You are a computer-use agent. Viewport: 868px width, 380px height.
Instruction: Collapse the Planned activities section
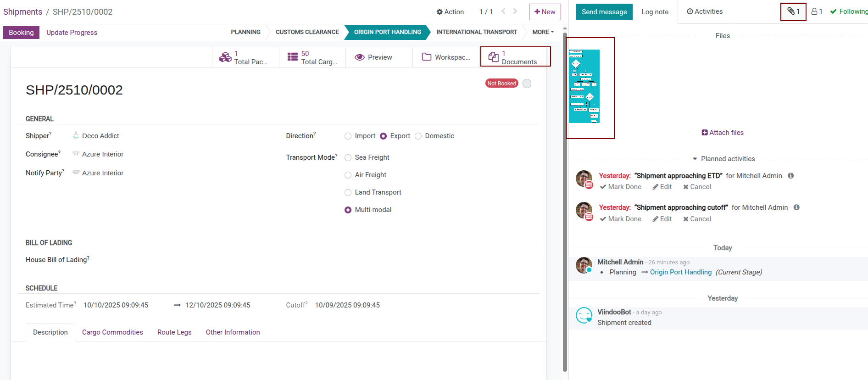pyautogui.click(x=695, y=159)
